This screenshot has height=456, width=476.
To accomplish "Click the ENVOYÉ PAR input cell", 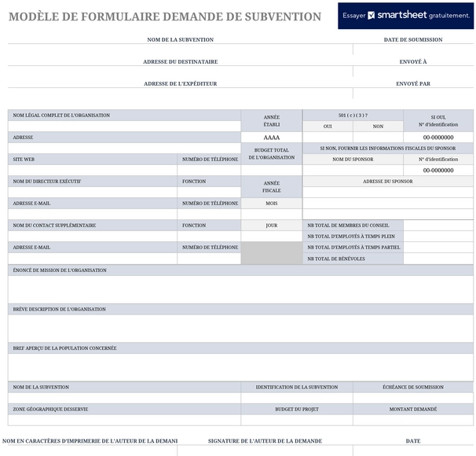I will click(x=413, y=93).
